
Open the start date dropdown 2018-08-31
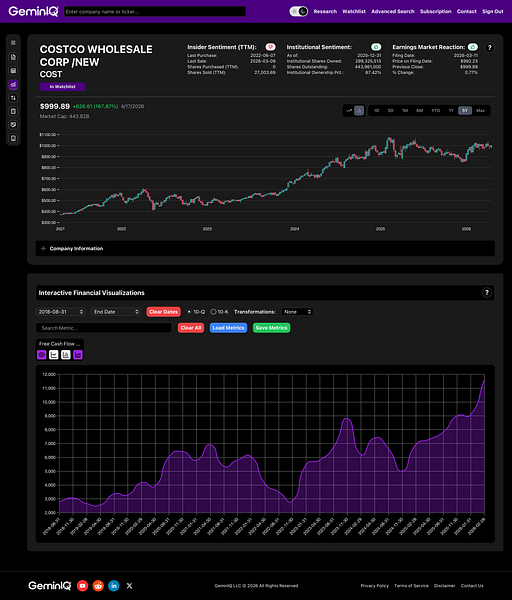click(x=60, y=312)
